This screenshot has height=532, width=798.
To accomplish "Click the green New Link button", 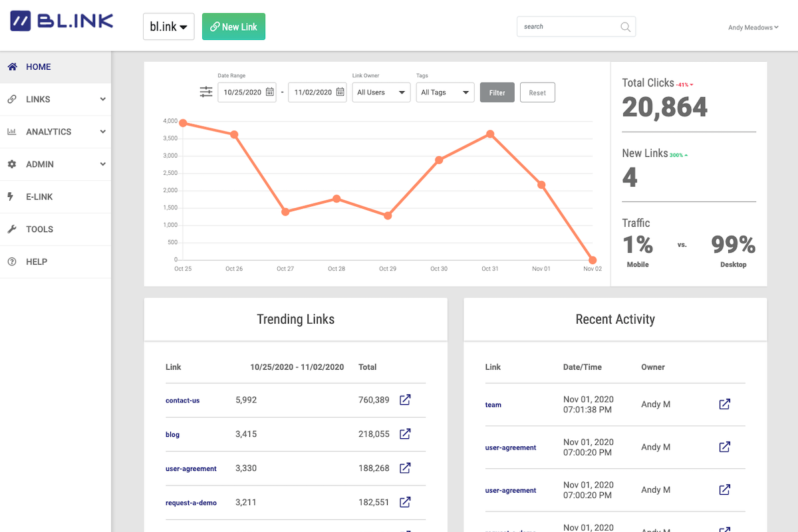I will [x=233, y=27].
